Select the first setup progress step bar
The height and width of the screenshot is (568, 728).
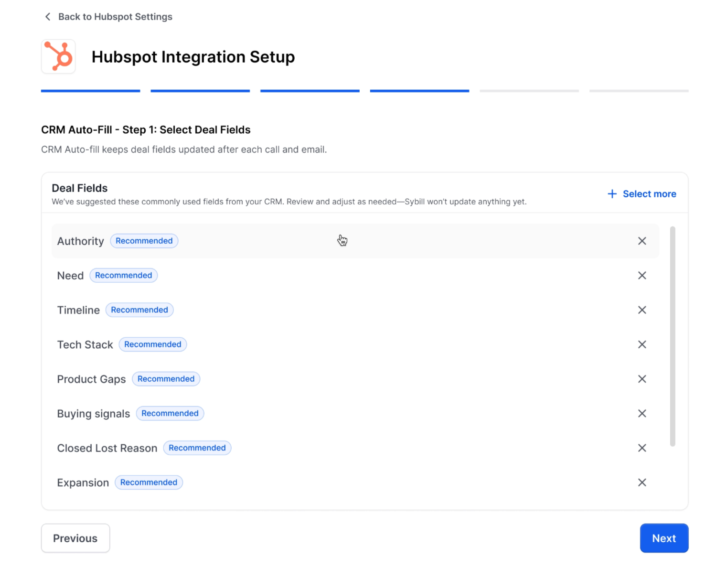tap(91, 91)
